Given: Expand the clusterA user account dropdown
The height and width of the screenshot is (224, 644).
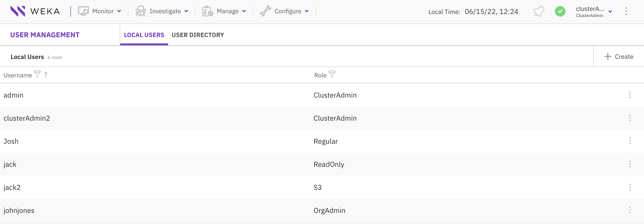Looking at the screenshot, I should click(x=611, y=11).
